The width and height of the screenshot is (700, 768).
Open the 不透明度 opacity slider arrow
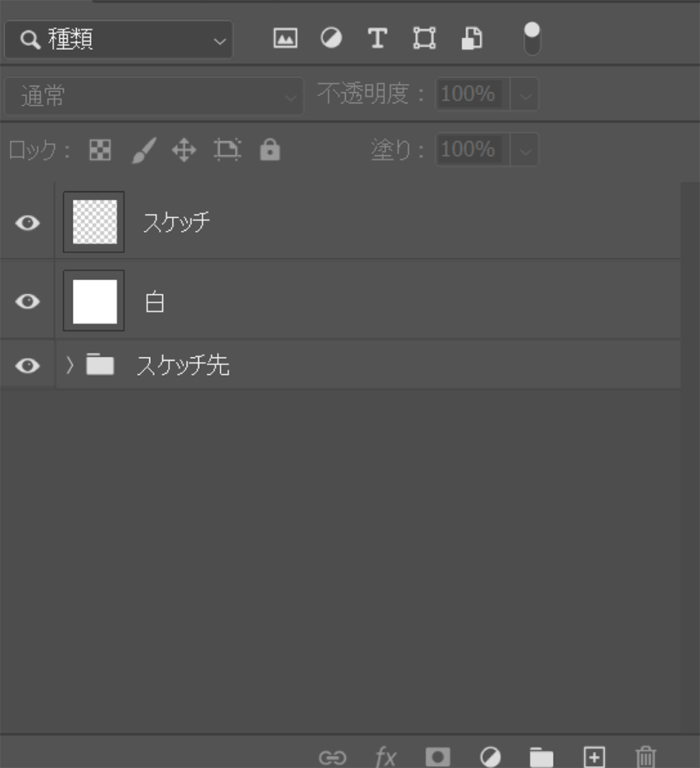525,95
